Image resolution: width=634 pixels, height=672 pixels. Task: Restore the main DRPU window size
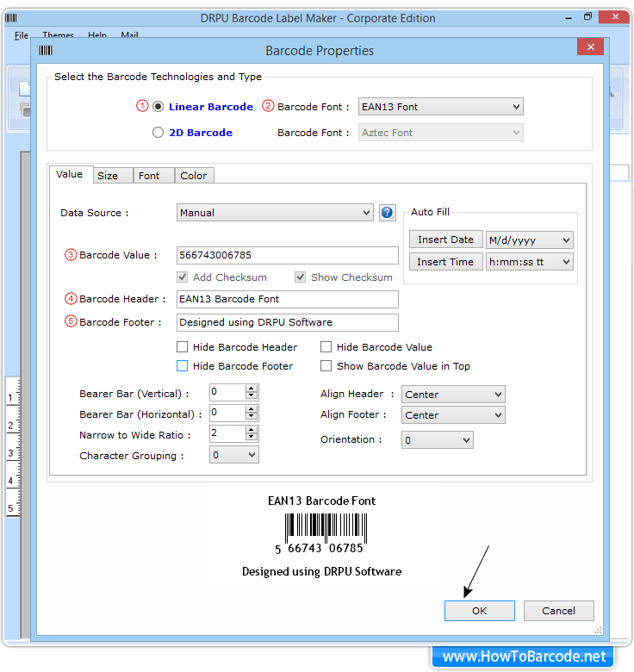click(587, 16)
